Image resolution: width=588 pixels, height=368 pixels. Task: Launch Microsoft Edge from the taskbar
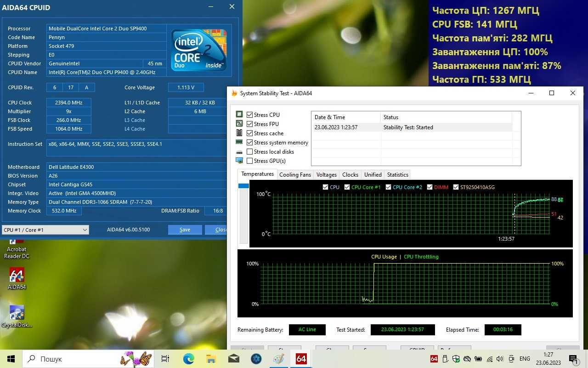tap(188, 359)
